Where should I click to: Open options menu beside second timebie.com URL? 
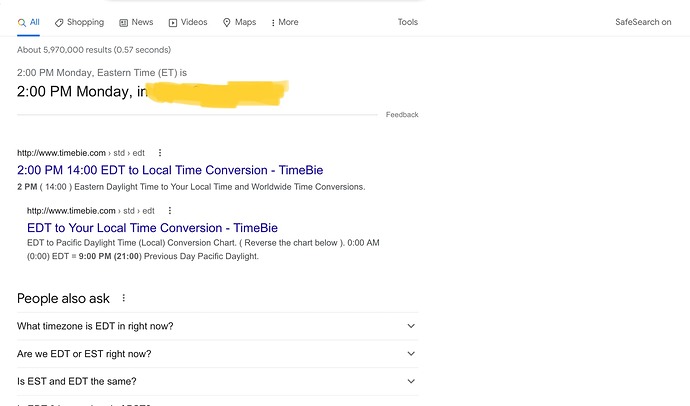pos(170,211)
